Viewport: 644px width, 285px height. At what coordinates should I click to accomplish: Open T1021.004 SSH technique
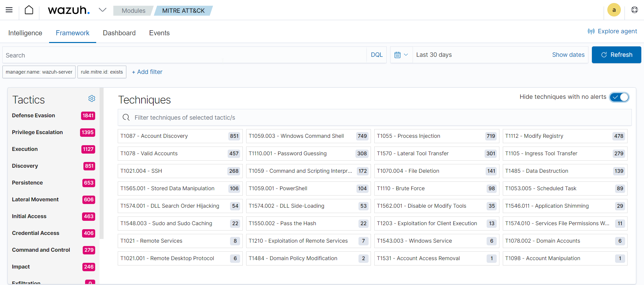[x=180, y=171]
